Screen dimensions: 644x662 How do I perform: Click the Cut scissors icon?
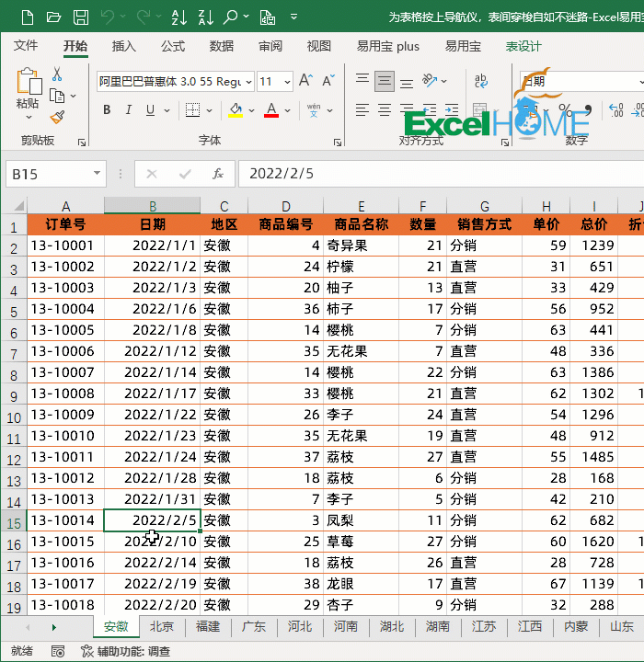[57, 74]
